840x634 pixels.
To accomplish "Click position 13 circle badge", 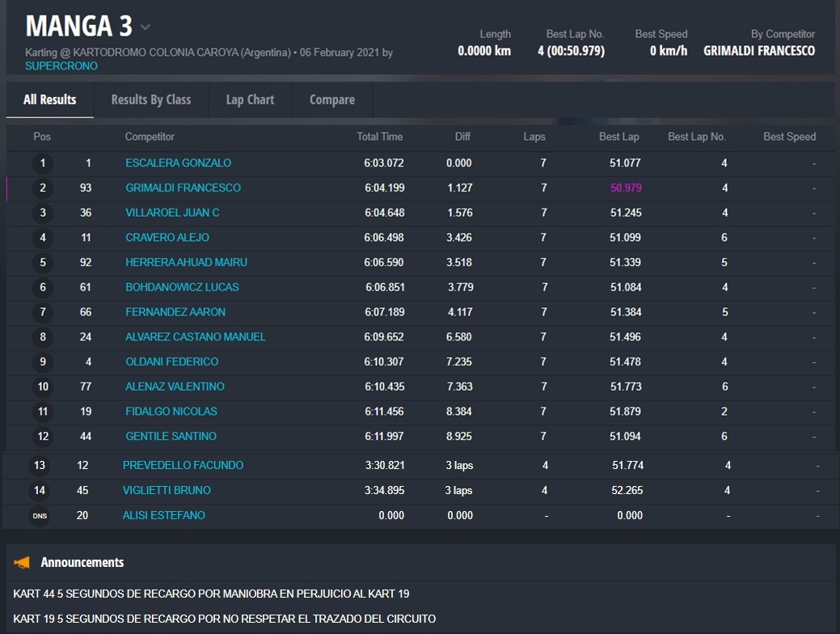I will click(x=40, y=466).
